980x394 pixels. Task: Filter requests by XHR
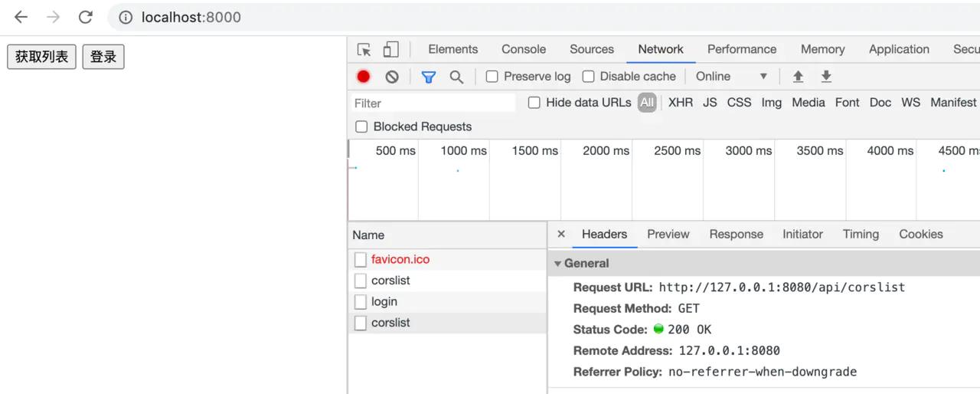pos(681,103)
